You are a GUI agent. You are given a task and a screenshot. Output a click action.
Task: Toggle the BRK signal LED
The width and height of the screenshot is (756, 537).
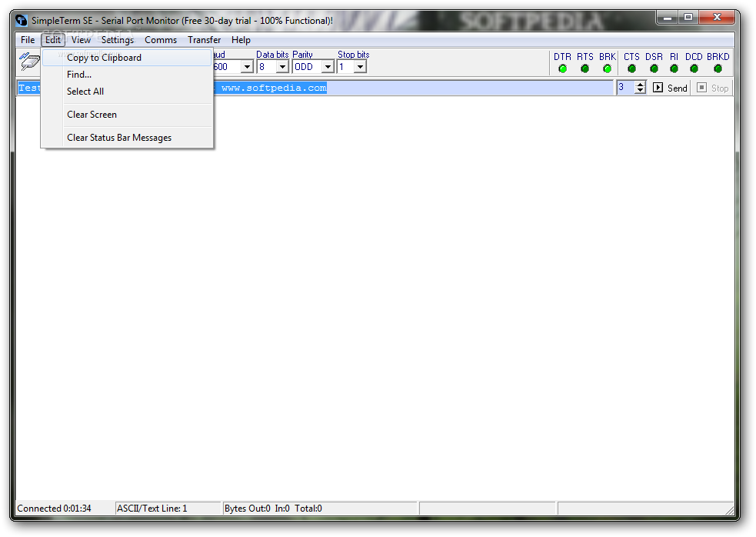pyautogui.click(x=607, y=69)
